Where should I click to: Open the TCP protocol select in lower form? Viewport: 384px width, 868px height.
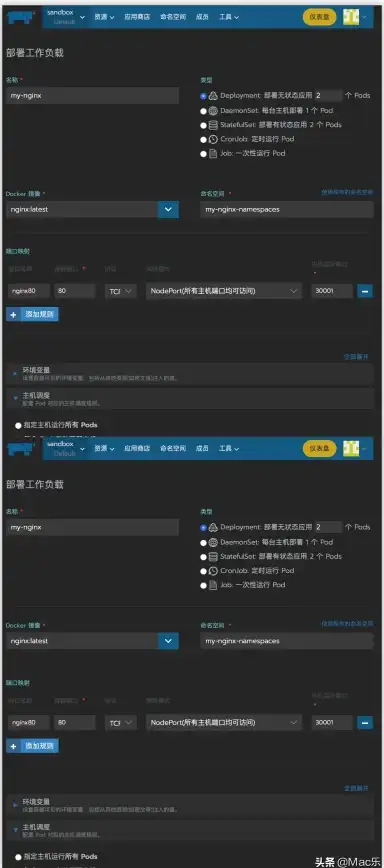click(121, 722)
